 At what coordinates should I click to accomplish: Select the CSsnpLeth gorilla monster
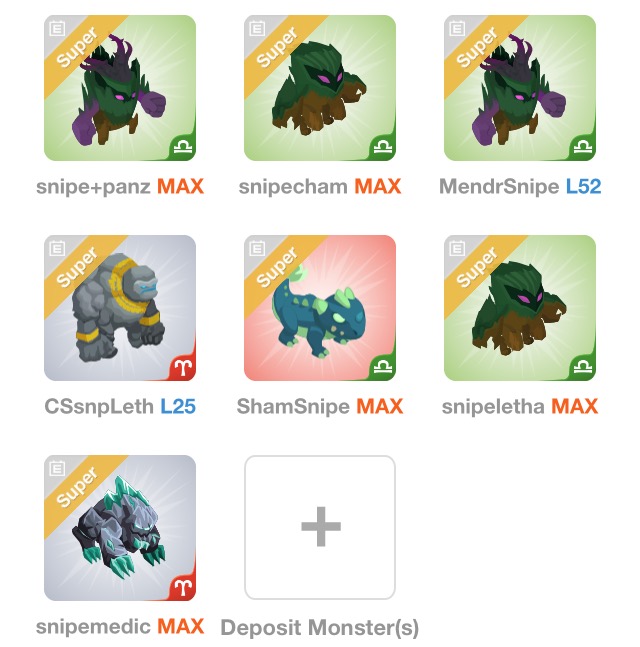click(x=120, y=308)
